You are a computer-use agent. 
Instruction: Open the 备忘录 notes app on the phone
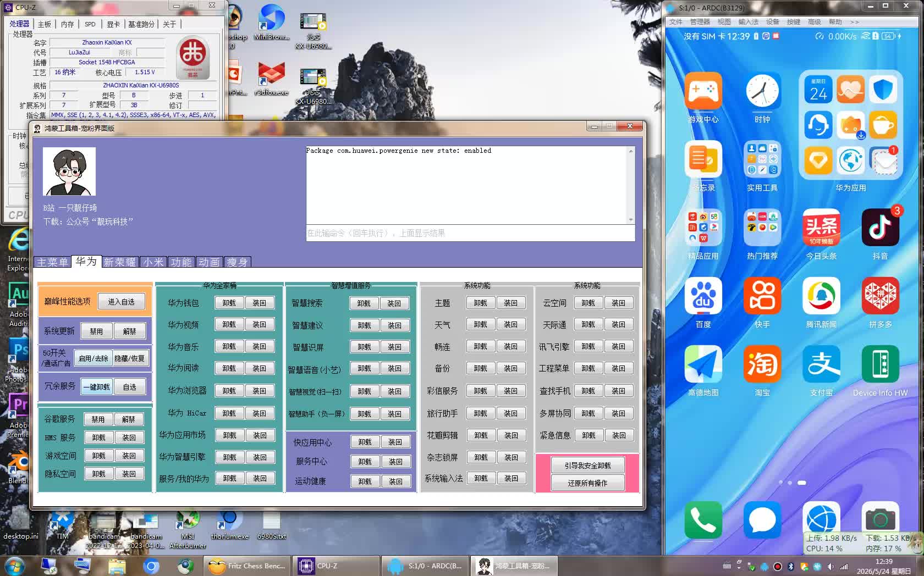coord(703,159)
